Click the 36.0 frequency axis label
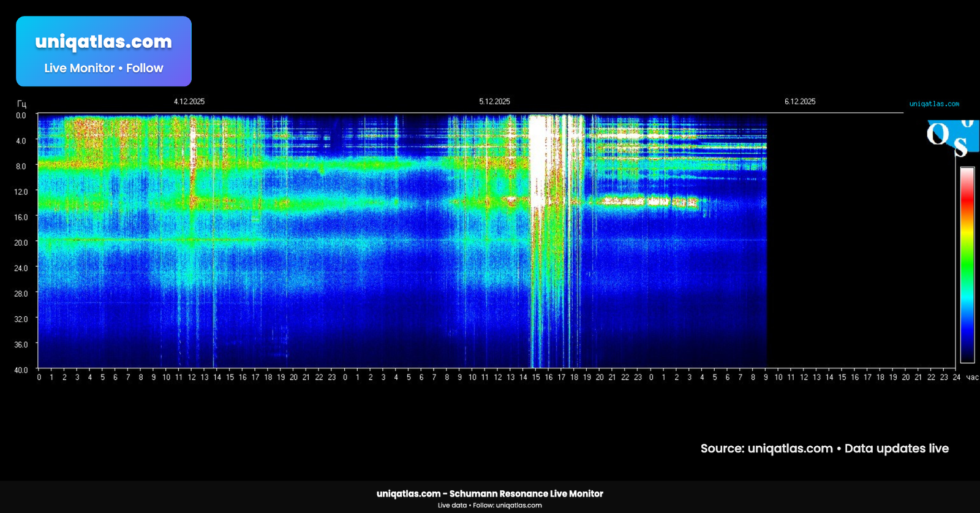 [x=21, y=344]
